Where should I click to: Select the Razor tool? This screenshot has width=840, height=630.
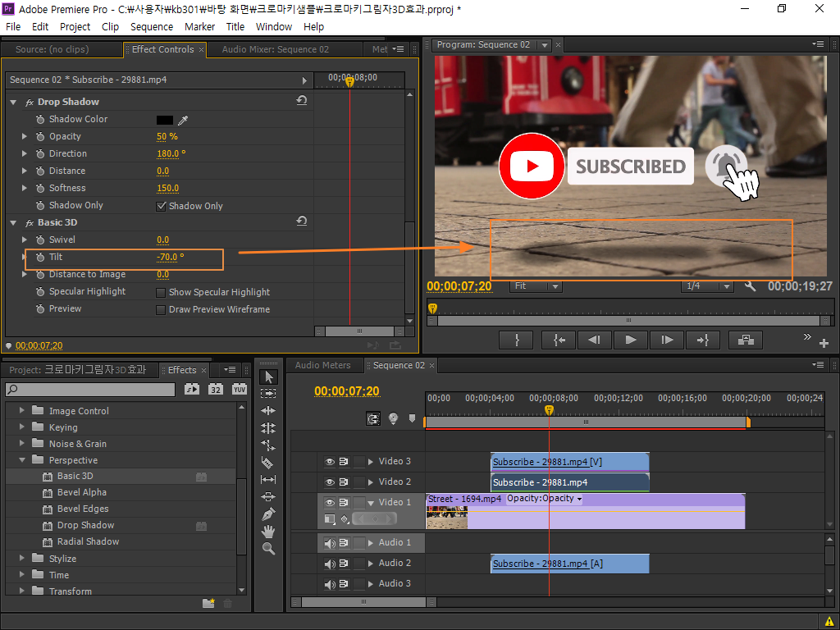(268, 463)
